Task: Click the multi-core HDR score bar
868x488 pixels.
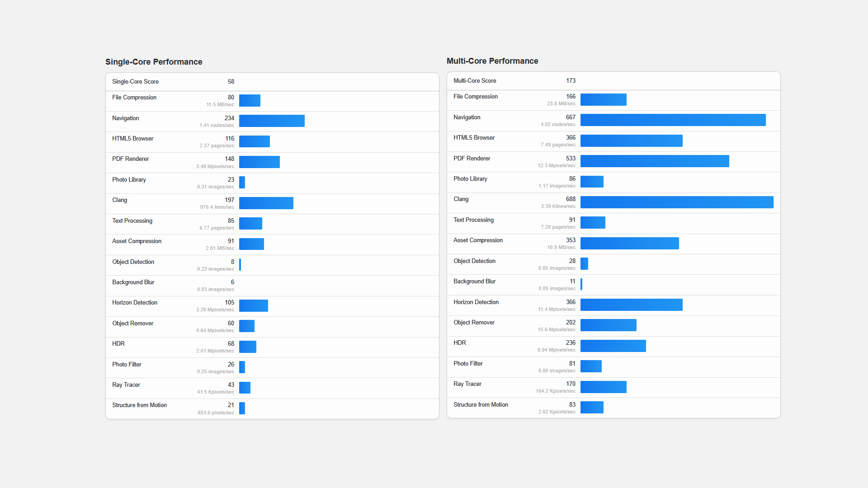Action: [613, 346]
